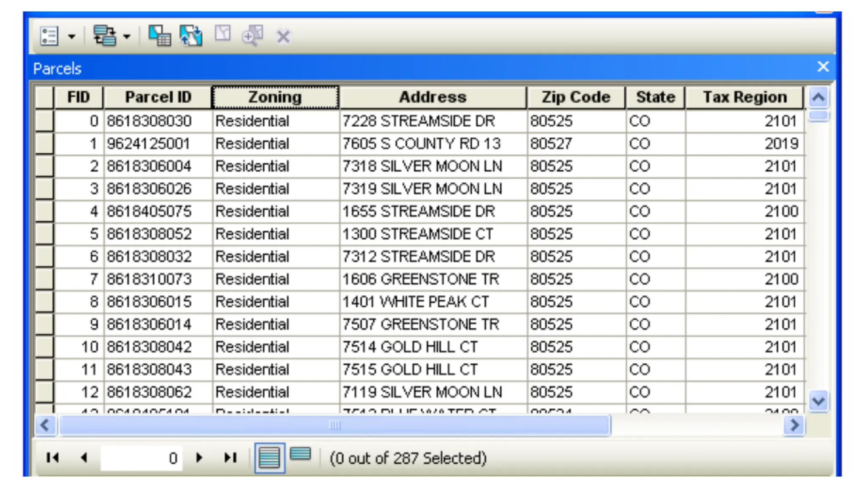Viewport: 868px width, 488px height.
Task: Go to the last record
Action: (230, 457)
